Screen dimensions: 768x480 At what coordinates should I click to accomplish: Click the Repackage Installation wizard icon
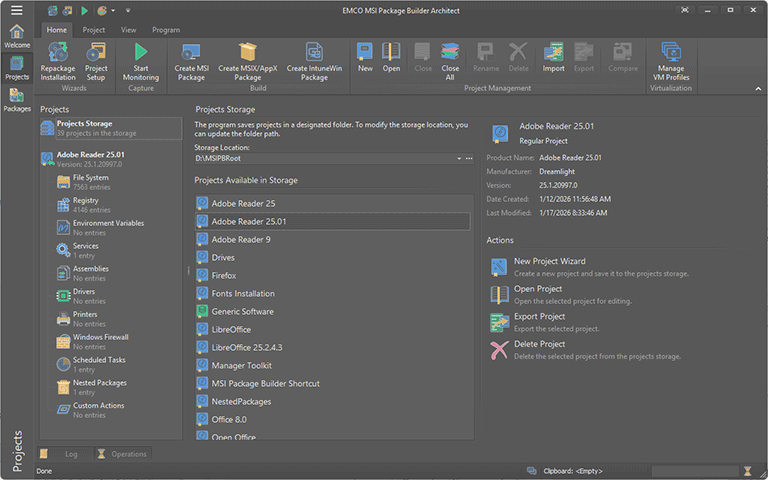tap(57, 53)
